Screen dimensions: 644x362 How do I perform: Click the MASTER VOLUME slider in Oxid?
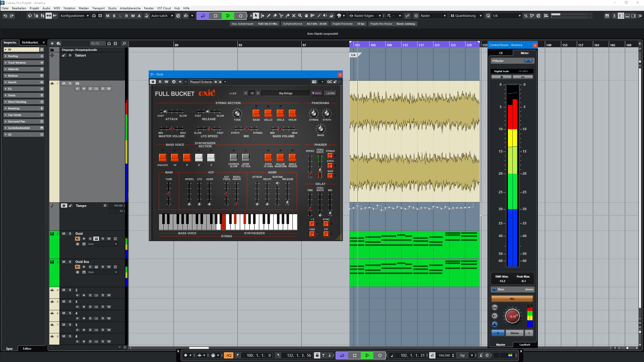[172, 128]
